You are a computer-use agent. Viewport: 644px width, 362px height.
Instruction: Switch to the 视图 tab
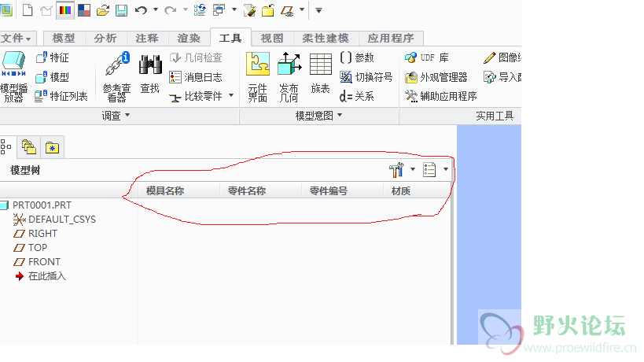coord(272,39)
